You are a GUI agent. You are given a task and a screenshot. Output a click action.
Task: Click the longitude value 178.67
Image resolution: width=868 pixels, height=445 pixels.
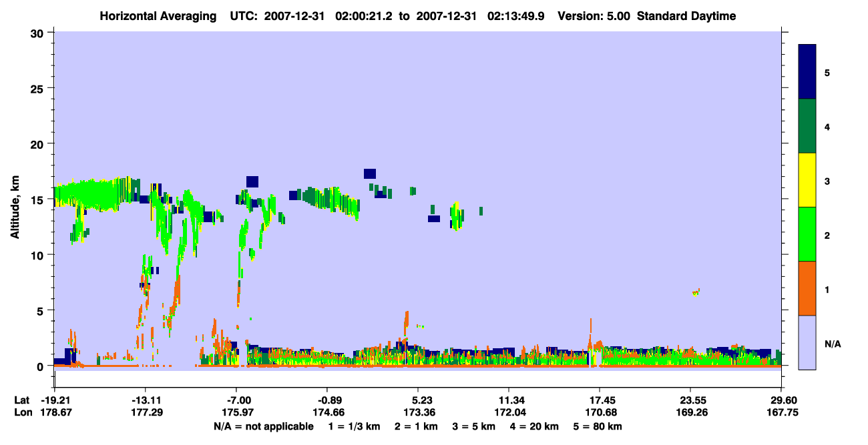(55, 412)
